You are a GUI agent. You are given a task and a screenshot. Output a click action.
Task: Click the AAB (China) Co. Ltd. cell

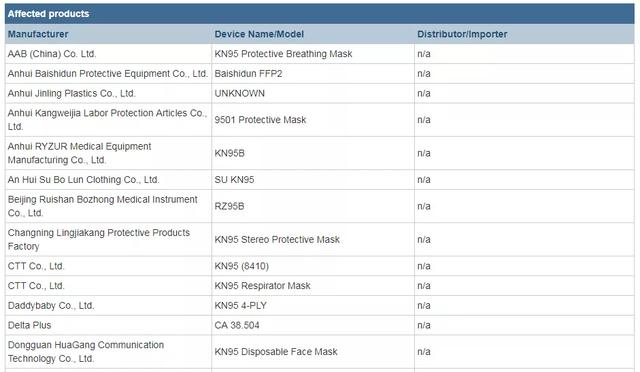108,54
